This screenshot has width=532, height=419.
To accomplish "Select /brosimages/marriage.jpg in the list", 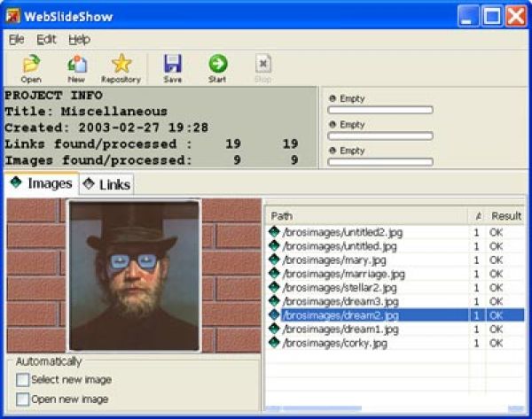I will [x=343, y=274].
